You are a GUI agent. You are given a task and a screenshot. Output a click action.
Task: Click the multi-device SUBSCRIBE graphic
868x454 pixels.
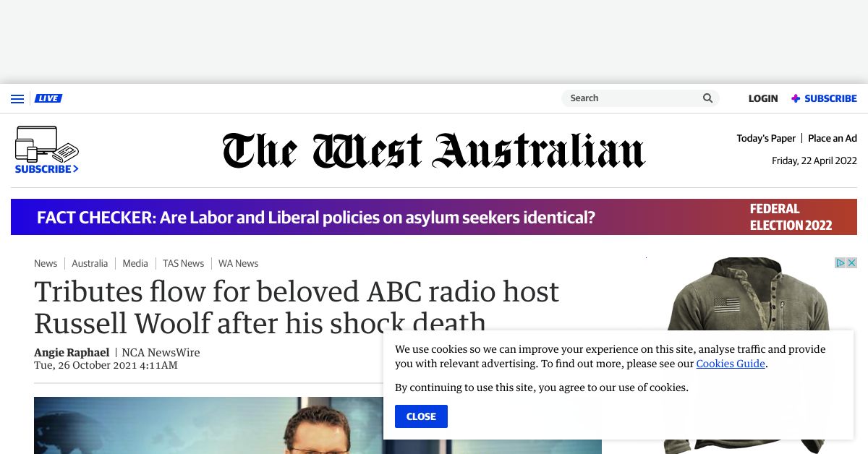pos(46,148)
